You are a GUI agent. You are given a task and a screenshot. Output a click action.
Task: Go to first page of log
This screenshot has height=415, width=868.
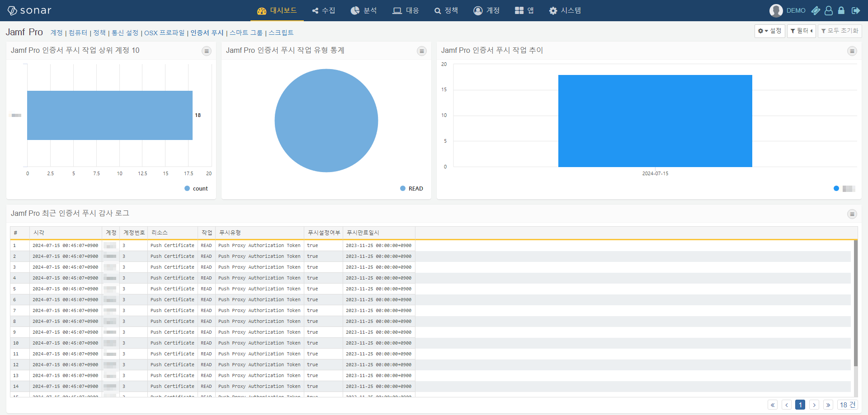[773, 405]
